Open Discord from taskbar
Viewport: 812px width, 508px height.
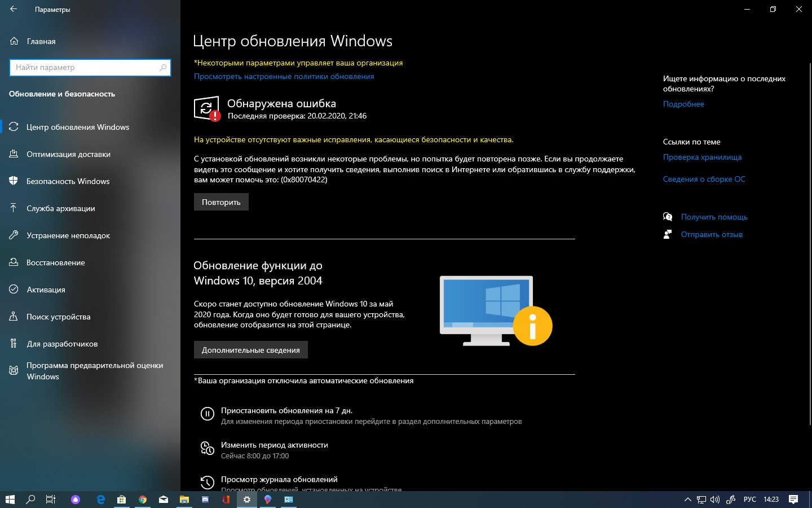(205, 500)
